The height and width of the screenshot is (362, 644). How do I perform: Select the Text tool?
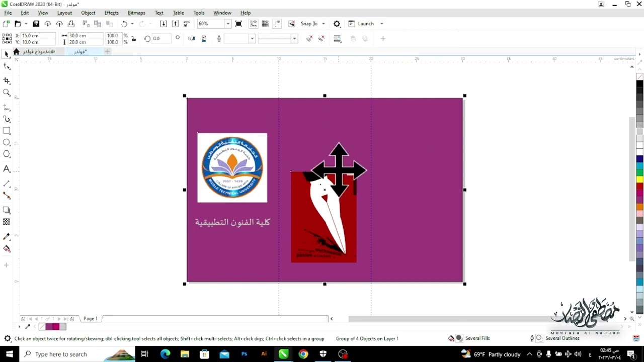point(7,169)
